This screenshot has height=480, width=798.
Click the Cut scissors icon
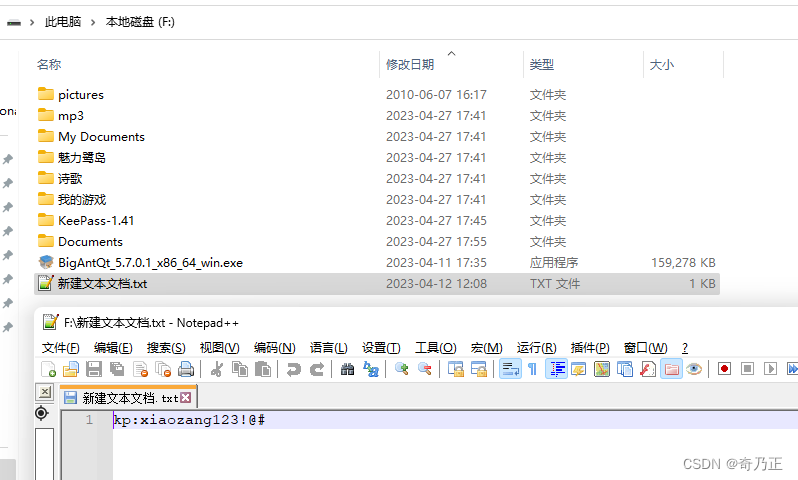(x=216, y=369)
